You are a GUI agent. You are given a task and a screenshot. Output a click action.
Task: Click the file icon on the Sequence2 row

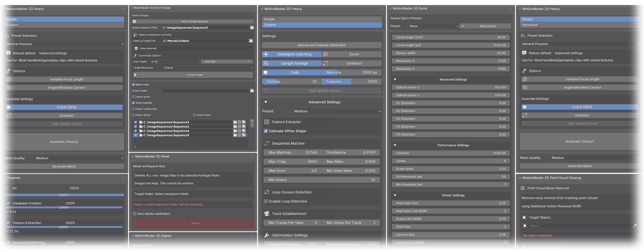pyautogui.click(x=244, y=122)
